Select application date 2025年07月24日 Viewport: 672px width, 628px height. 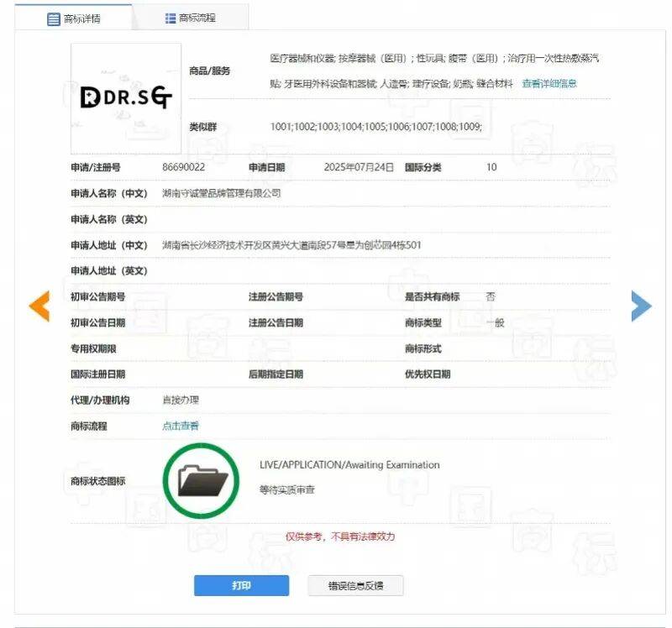(x=359, y=167)
